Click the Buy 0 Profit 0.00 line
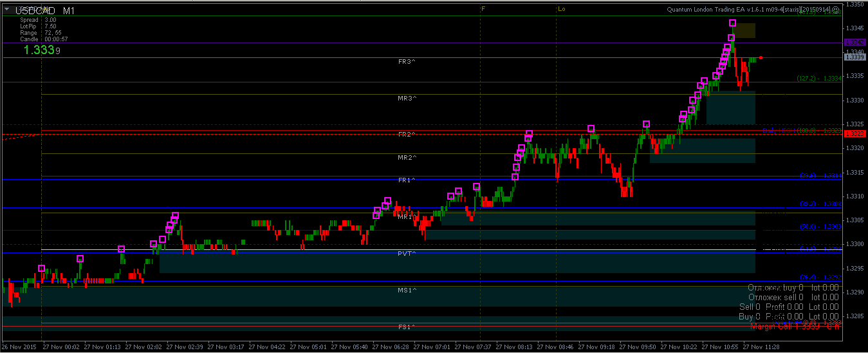Image resolution: width=868 pixels, height=353 pixels. (x=789, y=316)
